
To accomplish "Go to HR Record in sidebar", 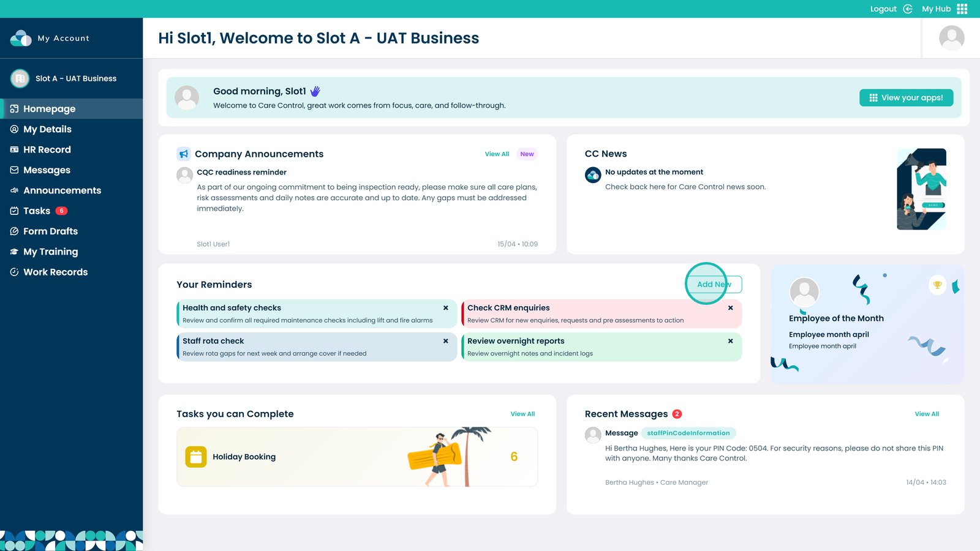I will (x=47, y=149).
